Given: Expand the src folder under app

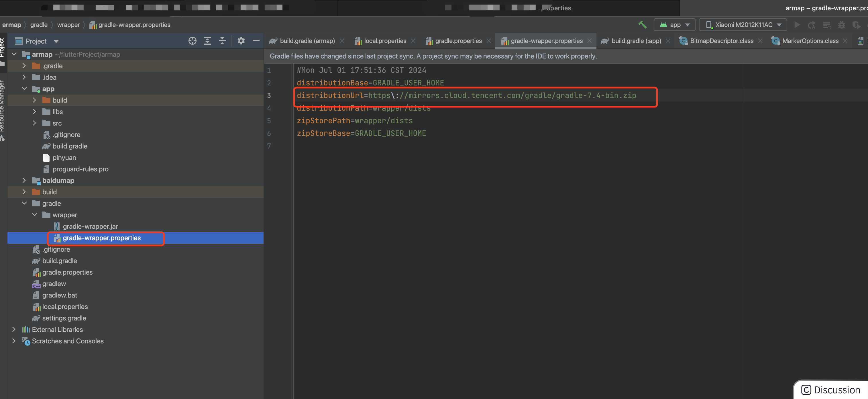Looking at the screenshot, I should click(34, 123).
